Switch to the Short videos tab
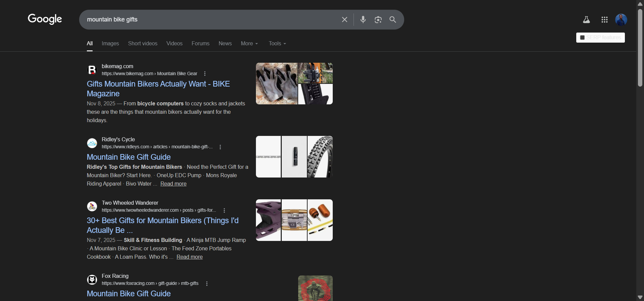 [x=143, y=44]
